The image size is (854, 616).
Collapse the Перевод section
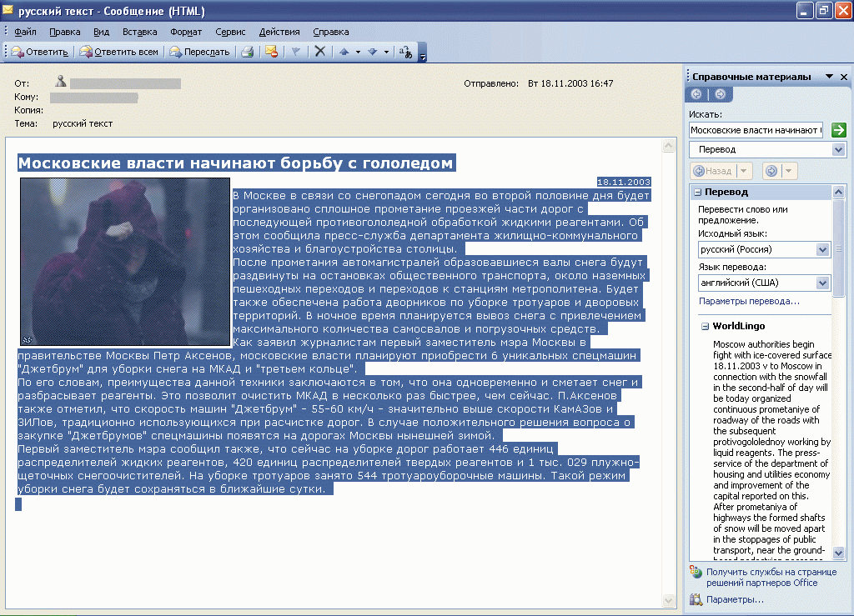point(697,192)
